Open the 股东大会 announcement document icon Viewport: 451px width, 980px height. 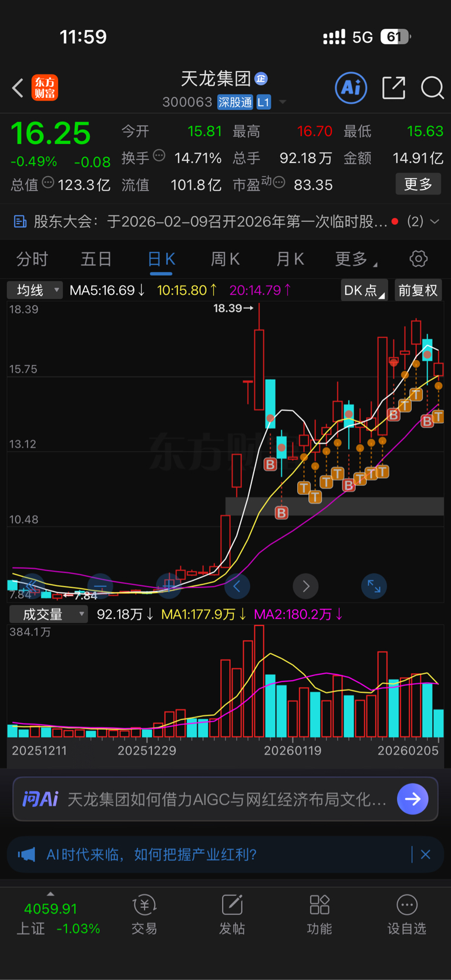pos(20,221)
